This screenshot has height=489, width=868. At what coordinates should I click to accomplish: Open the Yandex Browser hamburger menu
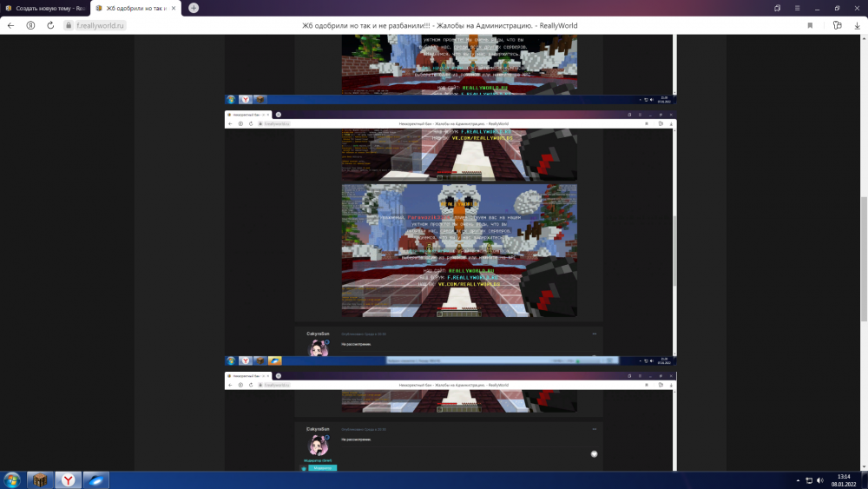pos(797,9)
